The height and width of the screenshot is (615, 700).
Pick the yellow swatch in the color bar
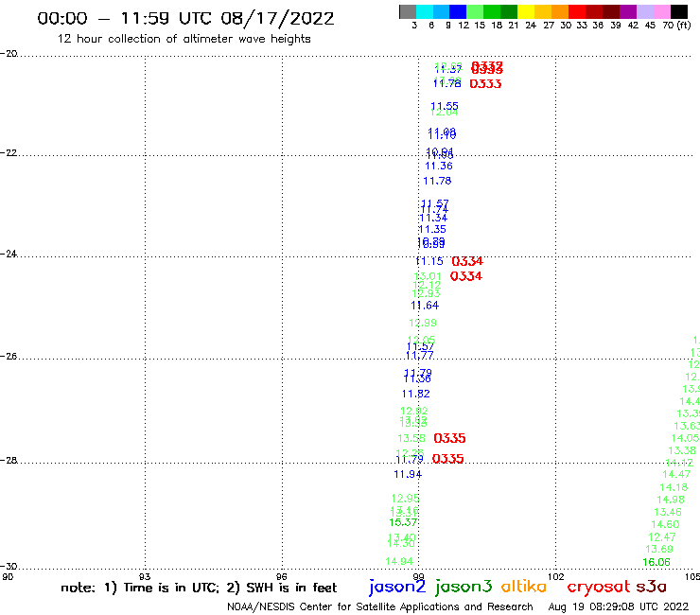point(526,11)
